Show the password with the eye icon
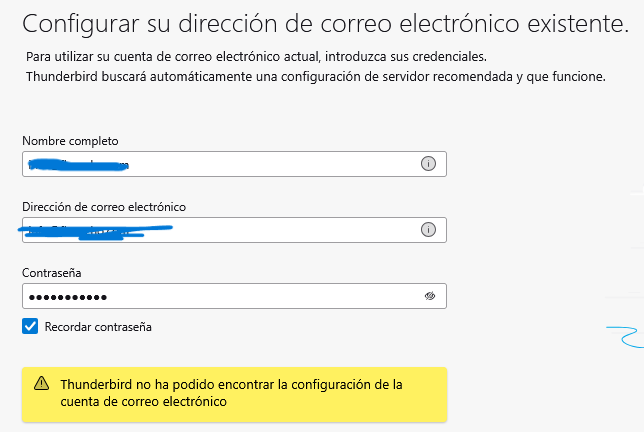The image size is (644, 432). (x=429, y=296)
